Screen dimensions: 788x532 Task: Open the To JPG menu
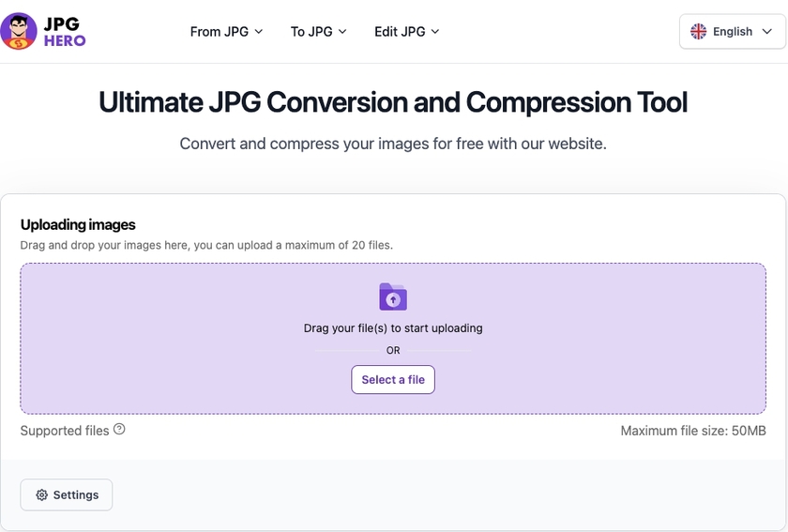click(x=311, y=32)
